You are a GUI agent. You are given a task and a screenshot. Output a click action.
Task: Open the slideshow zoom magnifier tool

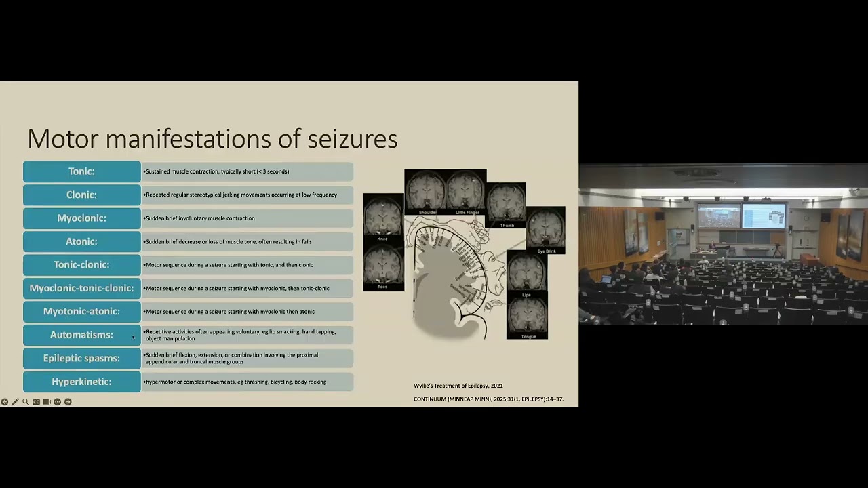tap(26, 402)
